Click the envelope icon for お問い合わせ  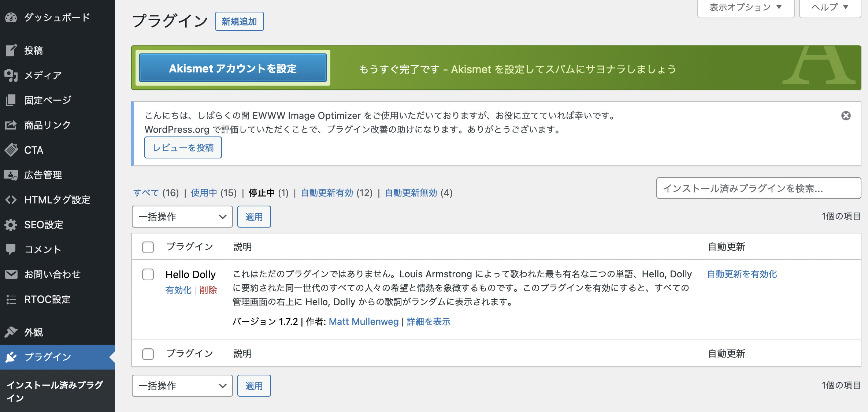pos(11,274)
